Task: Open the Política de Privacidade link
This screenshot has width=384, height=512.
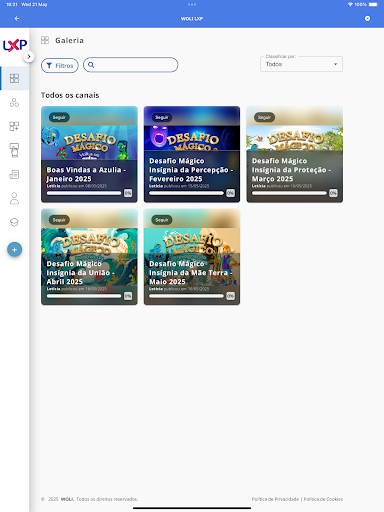Action: coord(275,499)
